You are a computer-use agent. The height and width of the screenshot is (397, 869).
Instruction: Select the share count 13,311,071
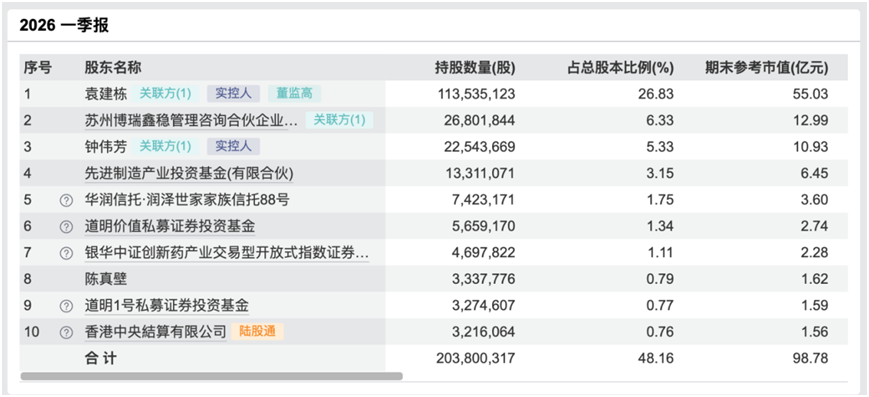tap(480, 174)
